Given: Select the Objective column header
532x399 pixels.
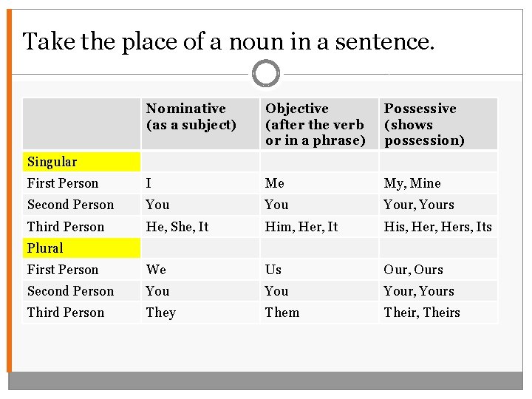Looking at the screenshot, I should pyautogui.click(x=320, y=124).
